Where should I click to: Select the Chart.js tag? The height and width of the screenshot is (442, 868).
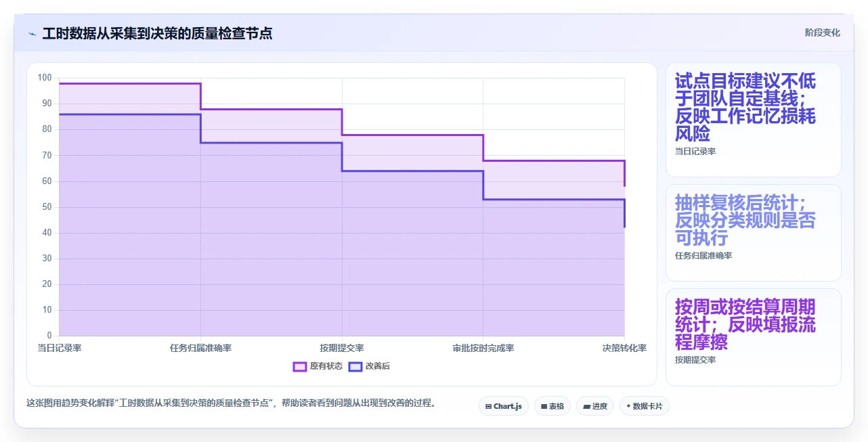pos(504,406)
